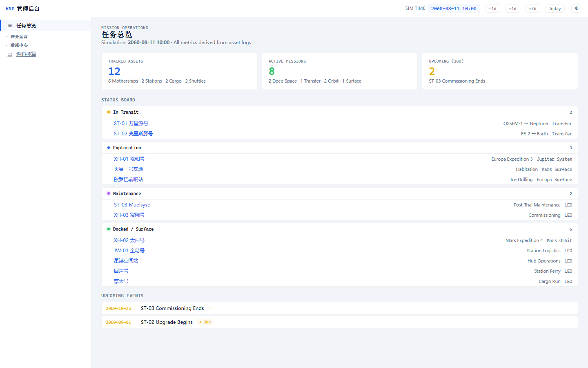
Task: Click the OSSEM-1 → Neptune route text
Action: 526,123
